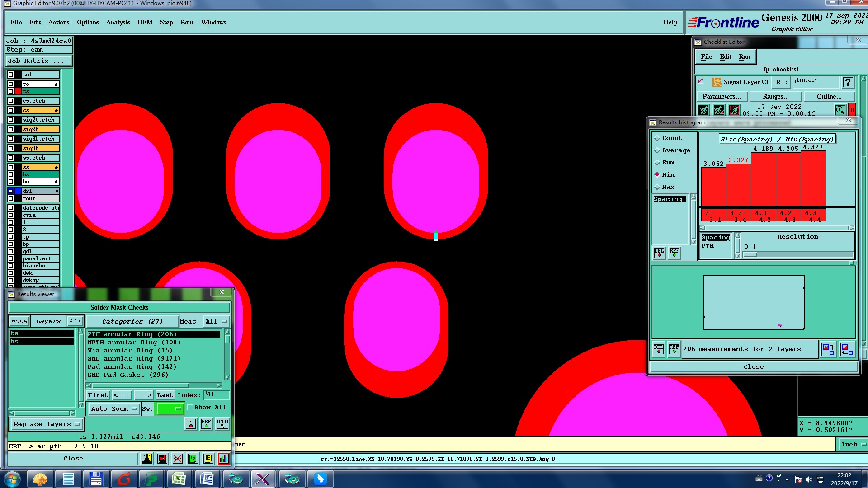Click the magnifier zoom icon in Checklist Editor
Screen dimensions: 868x488
point(840,110)
